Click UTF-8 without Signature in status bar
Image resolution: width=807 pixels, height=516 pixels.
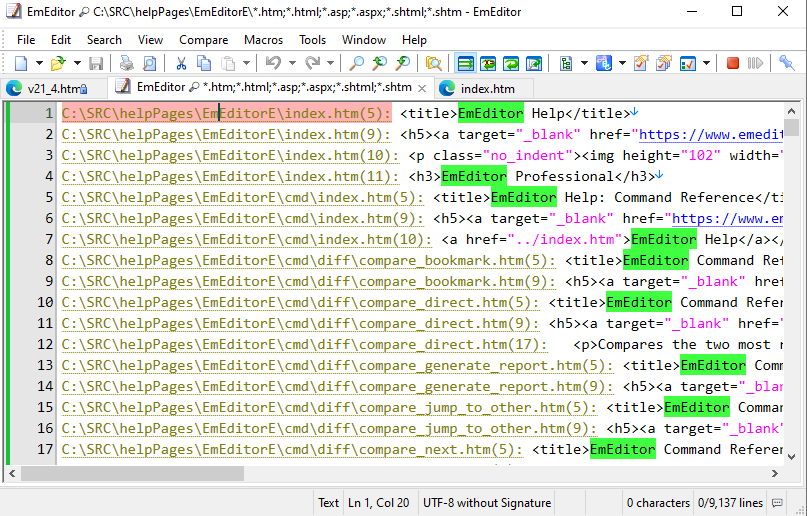(x=487, y=503)
